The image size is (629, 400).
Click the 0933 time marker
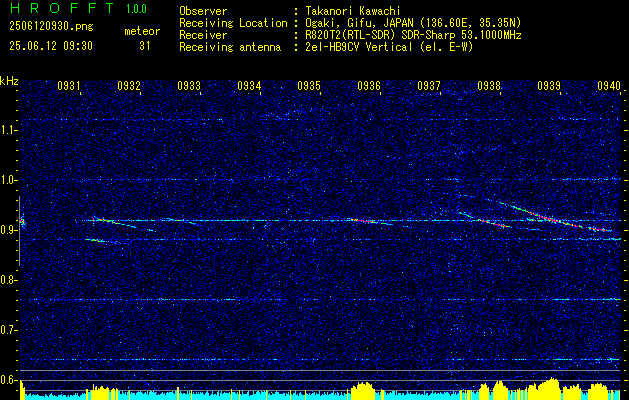(x=189, y=85)
